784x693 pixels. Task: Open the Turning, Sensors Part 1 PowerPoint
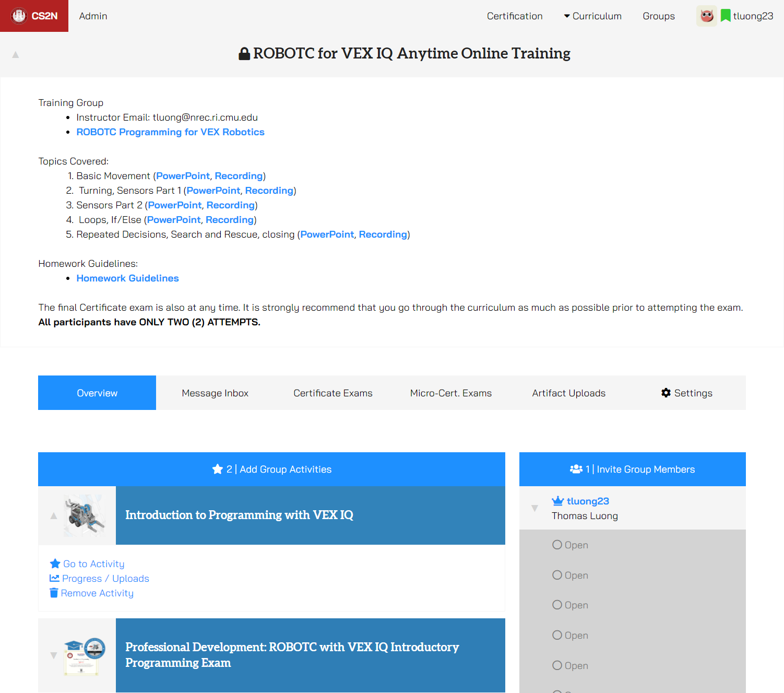click(x=213, y=191)
